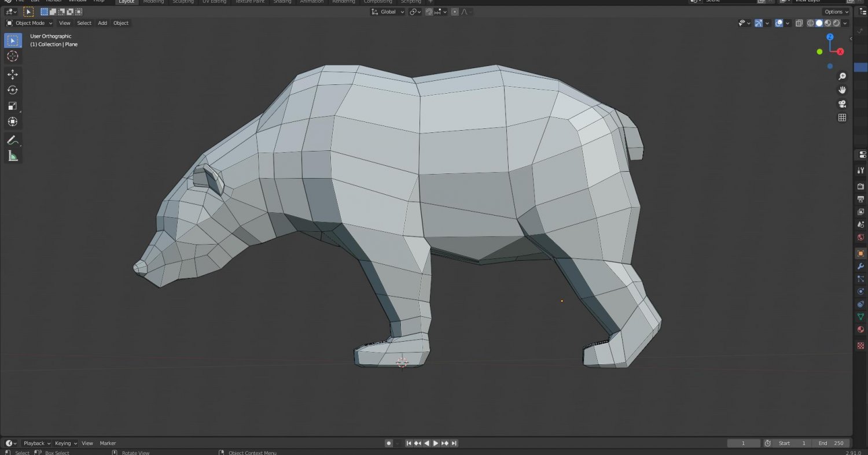Open the Object Constraints properties tab

[860, 304]
